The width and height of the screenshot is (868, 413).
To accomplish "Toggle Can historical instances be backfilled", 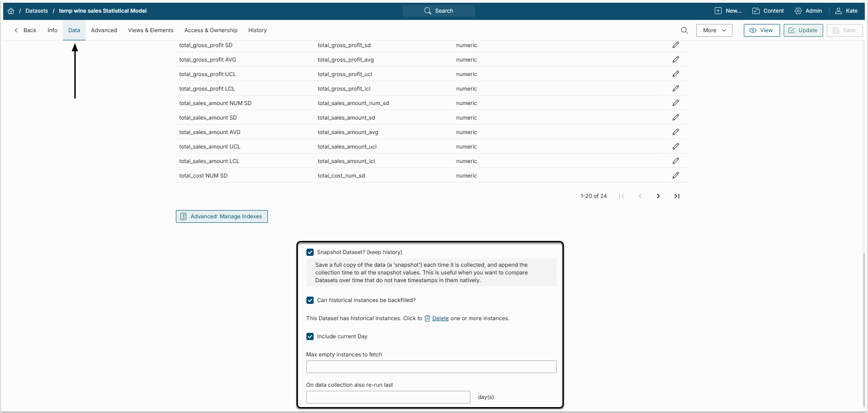I will [x=310, y=300].
